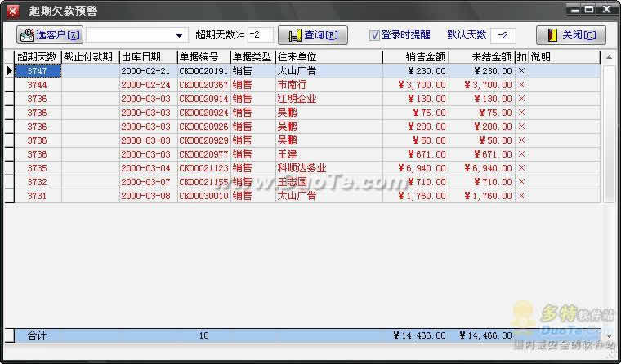The width and height of the screenshot is (621, 364).
Task: Focus the 超期天数>= input field
Action: 261,35
